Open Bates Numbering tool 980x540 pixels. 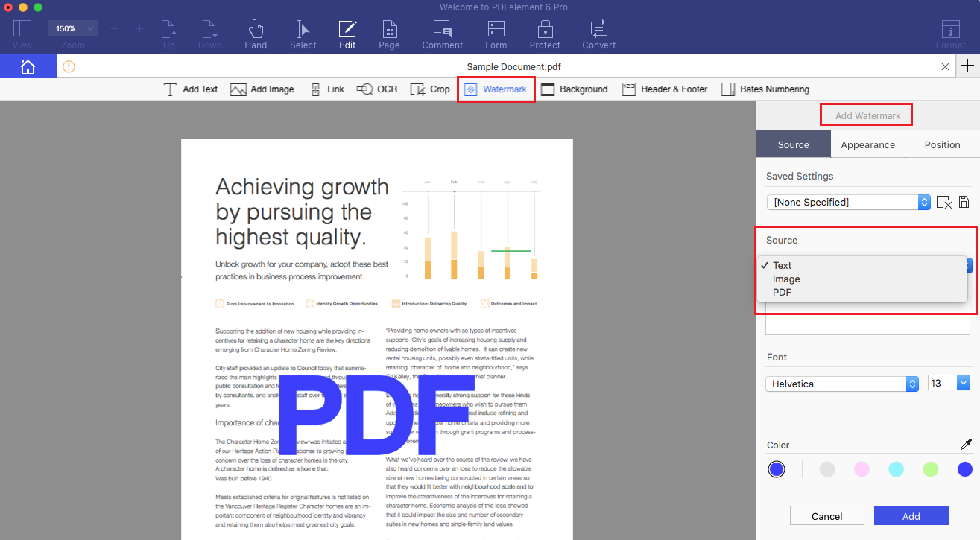coord(765,89)
